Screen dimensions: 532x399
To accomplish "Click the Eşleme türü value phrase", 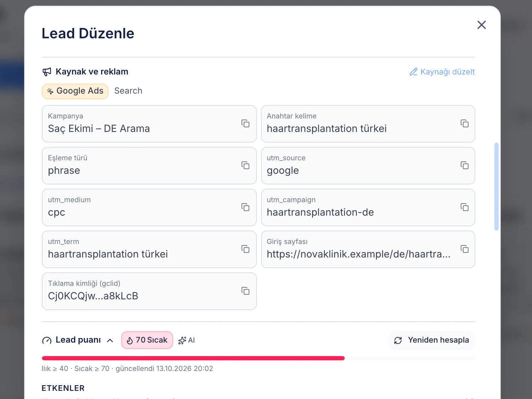I will [64, 171].
